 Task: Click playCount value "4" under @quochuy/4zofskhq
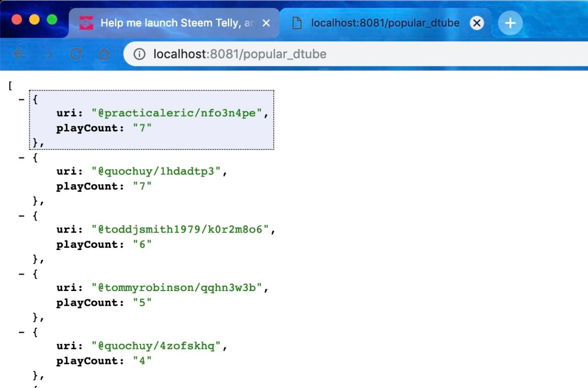coord(142,361)
